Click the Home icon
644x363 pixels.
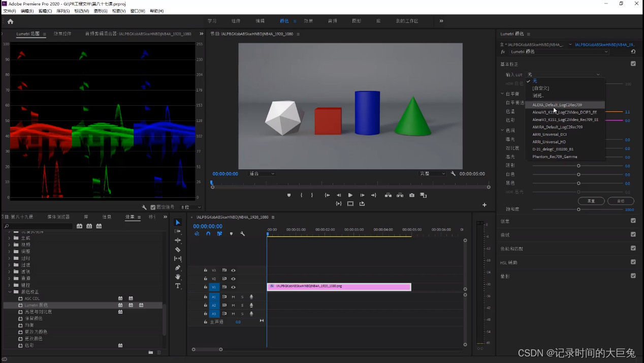pyautogui.click(x=10, y=21)
